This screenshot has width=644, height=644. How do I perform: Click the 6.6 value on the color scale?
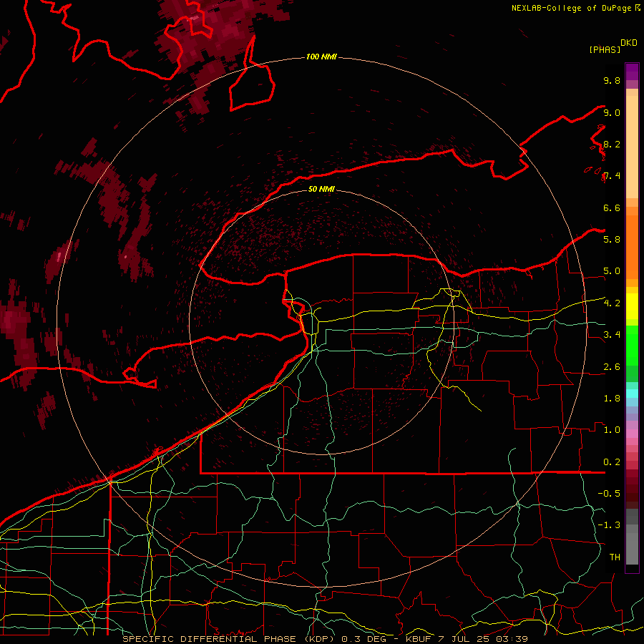click(612, 208)
